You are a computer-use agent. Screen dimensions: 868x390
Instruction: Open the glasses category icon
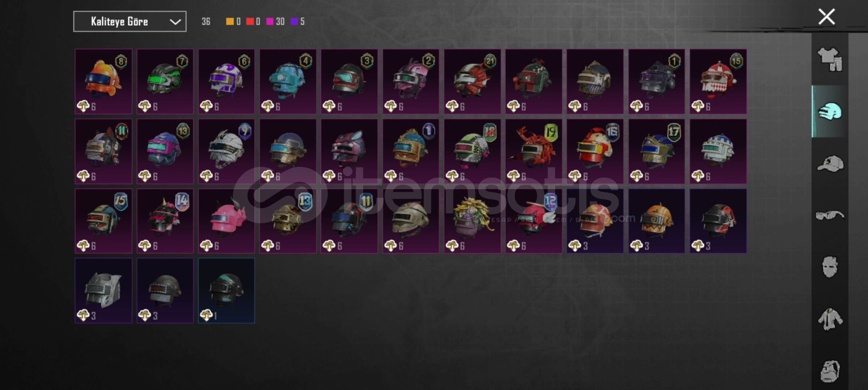830,216
